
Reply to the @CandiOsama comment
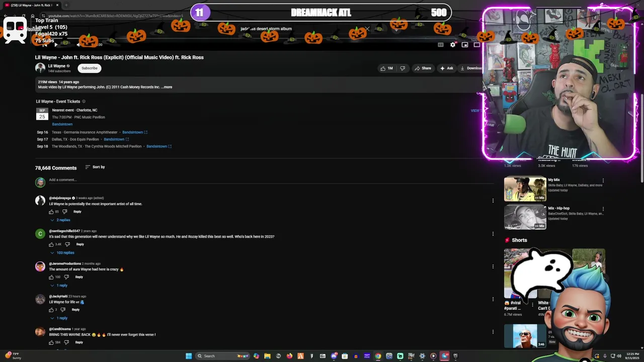pos(79,342)
